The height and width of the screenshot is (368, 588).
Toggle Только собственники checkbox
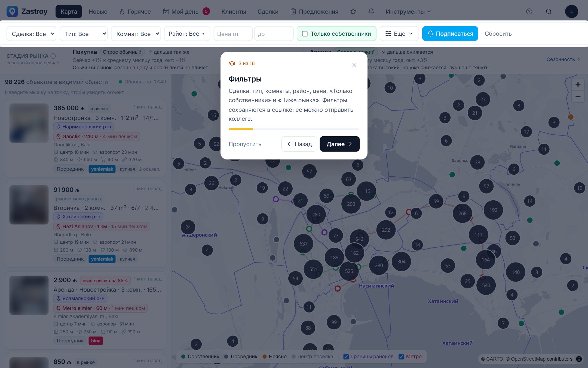point(305,34)
